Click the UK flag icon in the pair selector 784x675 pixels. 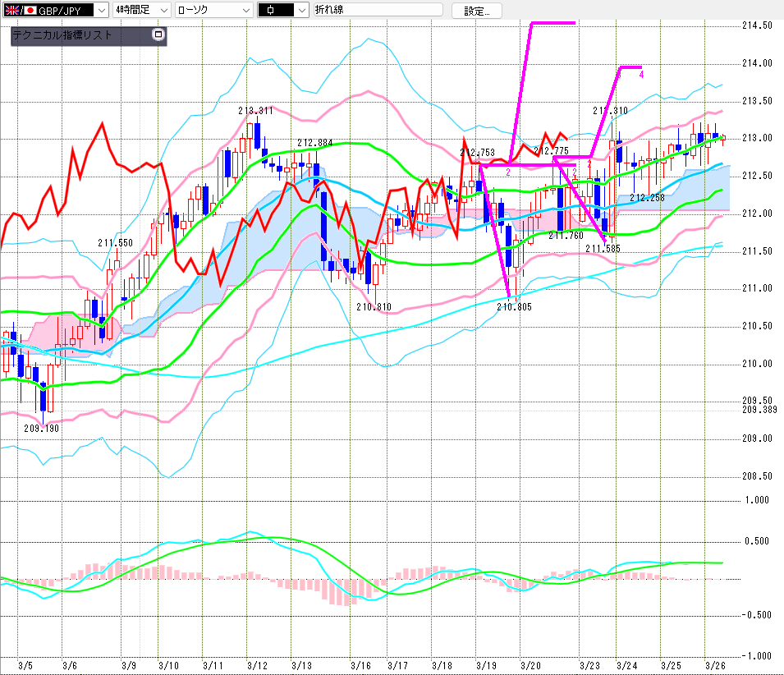tap(11, 10)
